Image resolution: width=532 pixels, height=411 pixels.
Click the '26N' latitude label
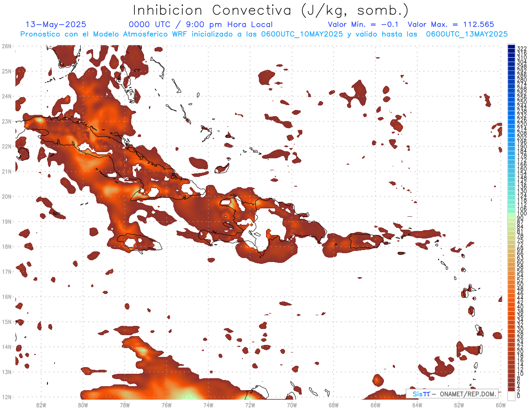click(x=6, y=46)
